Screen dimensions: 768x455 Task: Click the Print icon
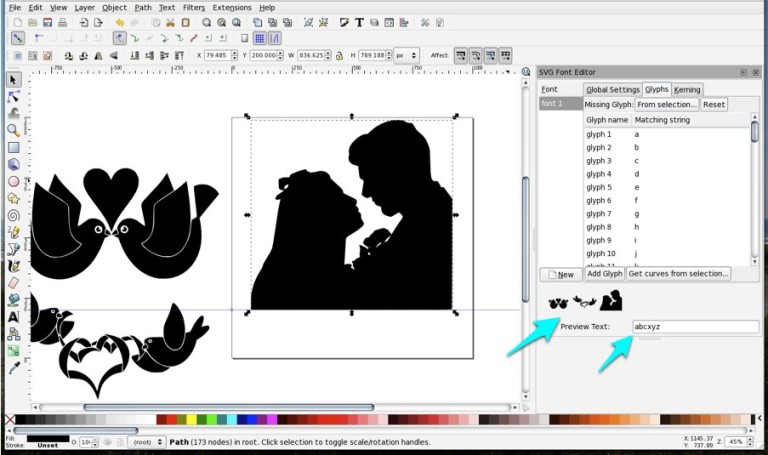63,23
